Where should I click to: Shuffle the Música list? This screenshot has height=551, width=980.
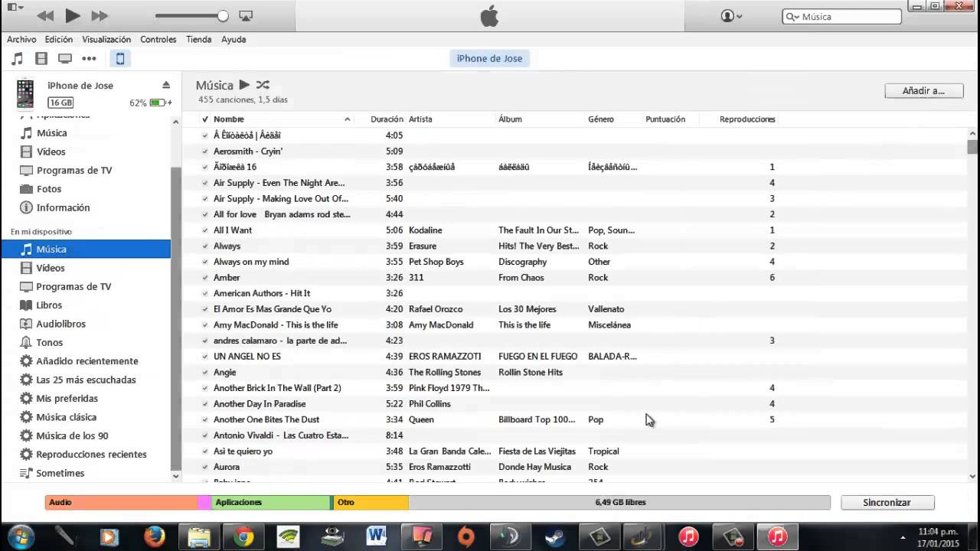[x=263, y=85]
